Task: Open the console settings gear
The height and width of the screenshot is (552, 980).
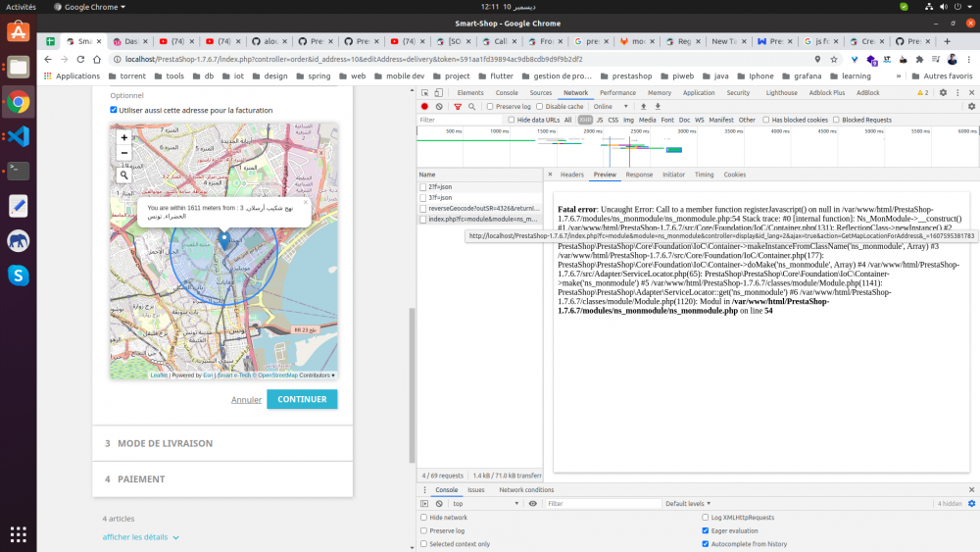Action: coord(971,503)
